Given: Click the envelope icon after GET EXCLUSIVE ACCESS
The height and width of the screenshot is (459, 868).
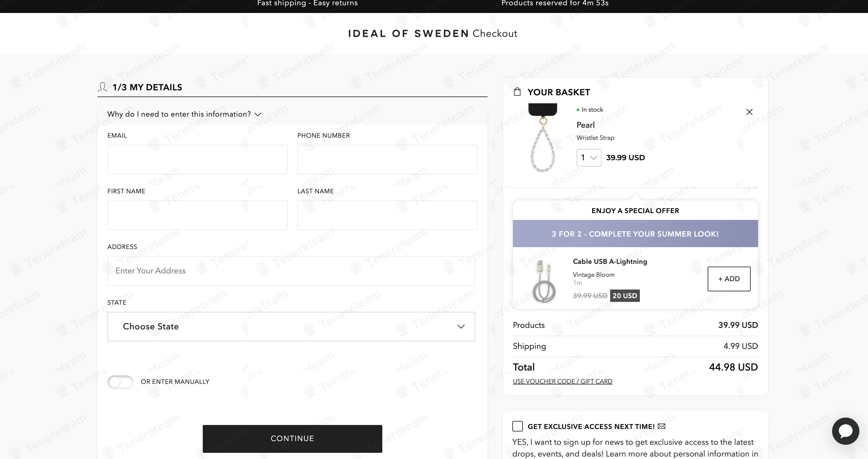Looking at the screenshot, I should click(661, 426).
